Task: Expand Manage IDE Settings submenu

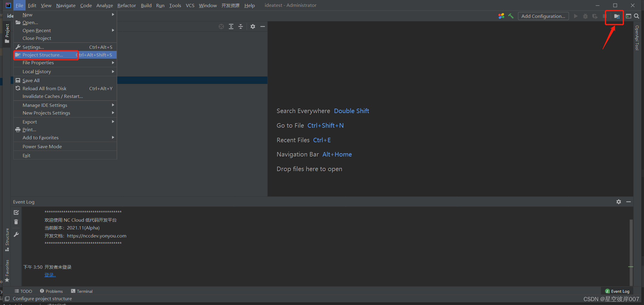Action: (65, 105)
